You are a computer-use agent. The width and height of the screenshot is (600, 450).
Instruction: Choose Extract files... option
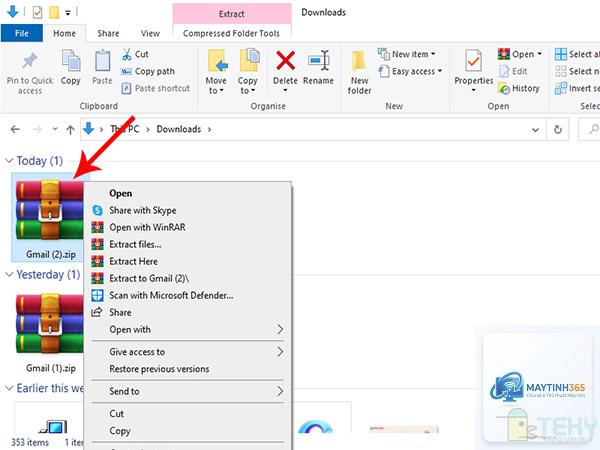click(x=188, y=244)
